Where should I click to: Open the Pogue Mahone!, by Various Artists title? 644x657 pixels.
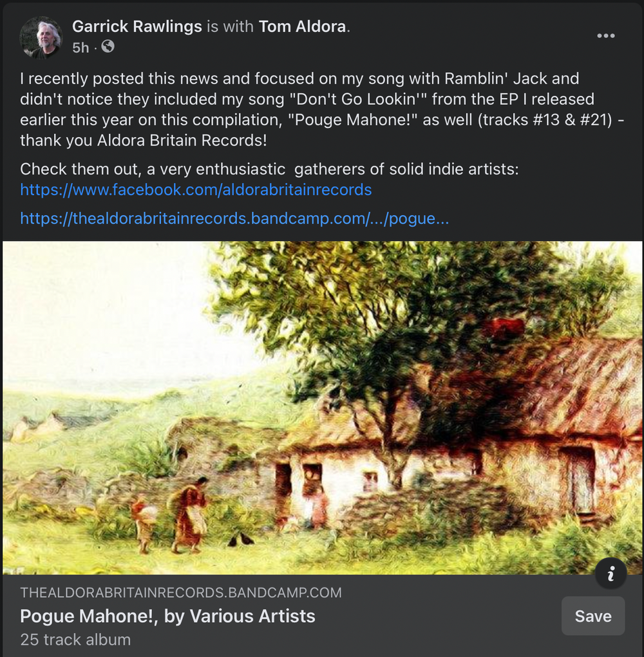click(x=167, y=616)
